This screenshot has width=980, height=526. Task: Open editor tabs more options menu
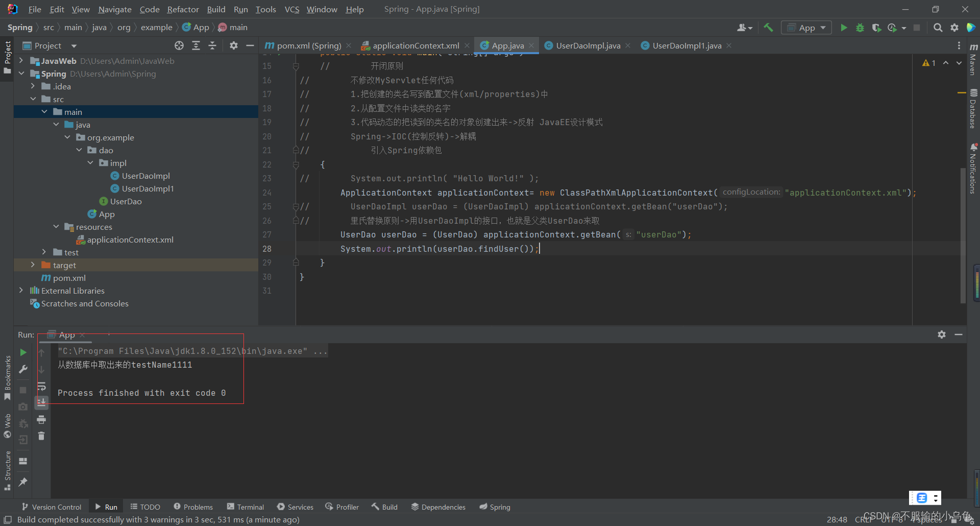pyautogui.click(x=959, y=45)
